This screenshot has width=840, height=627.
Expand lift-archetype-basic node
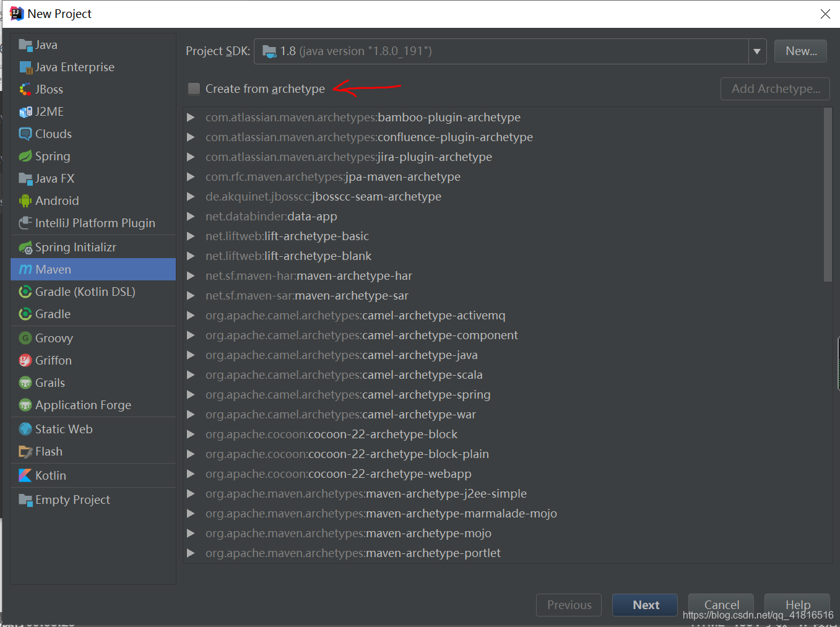coord(191,236)
